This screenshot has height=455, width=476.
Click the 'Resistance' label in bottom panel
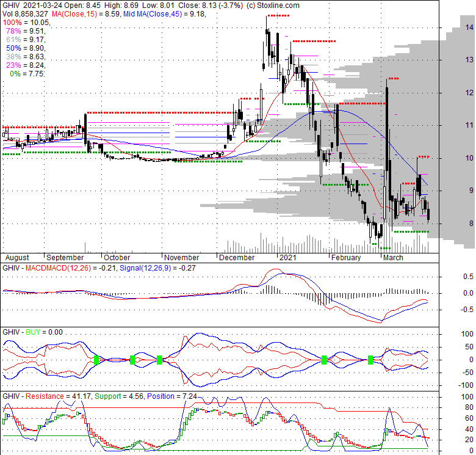click(45, 396)
